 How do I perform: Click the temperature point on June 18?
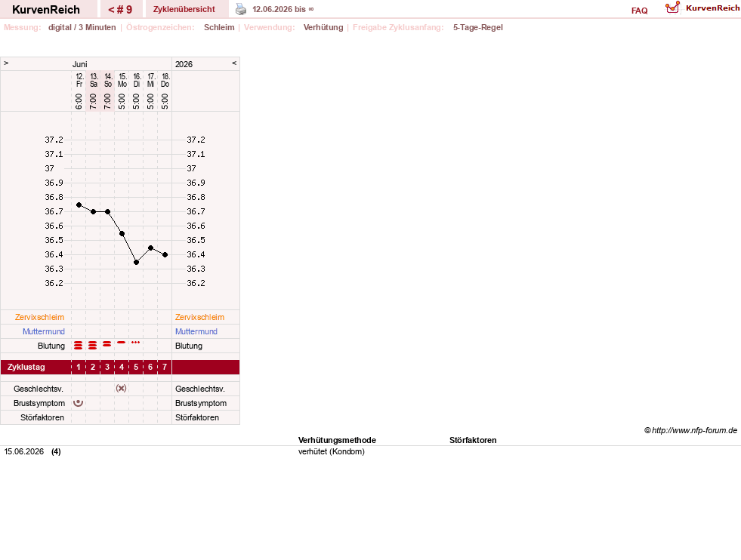165,255
